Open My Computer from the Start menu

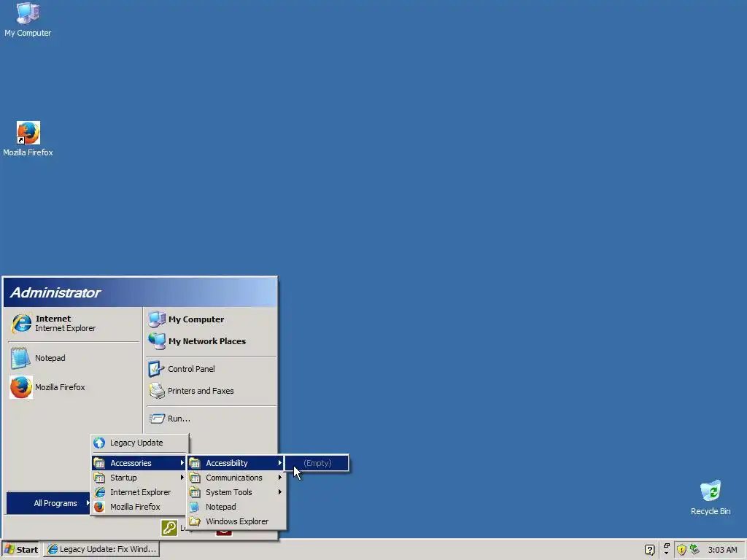(211, 319)
